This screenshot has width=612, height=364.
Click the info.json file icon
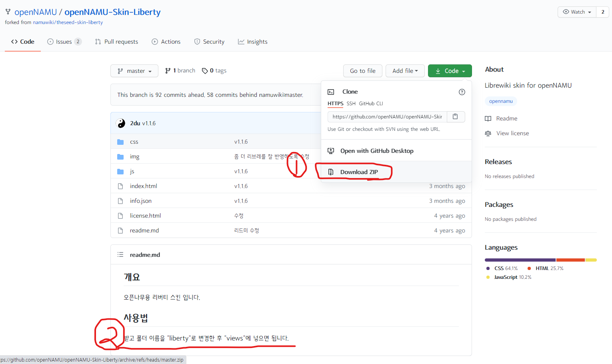[x=120, y=201]
